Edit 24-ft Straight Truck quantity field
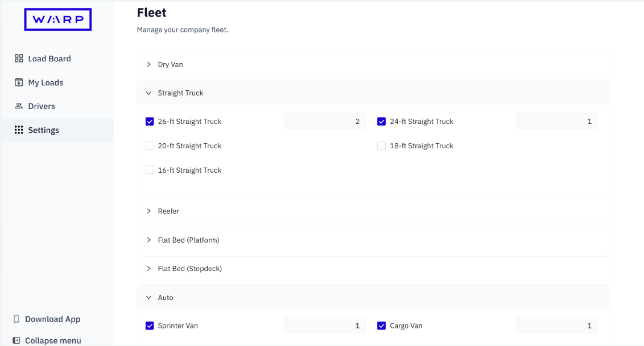The width and height of the screenshot is (644, 346). click(x=556, y=122)
